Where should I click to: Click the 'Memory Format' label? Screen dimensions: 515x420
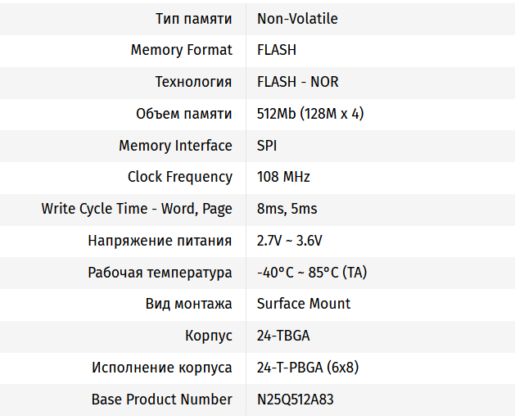click(181, 50)
